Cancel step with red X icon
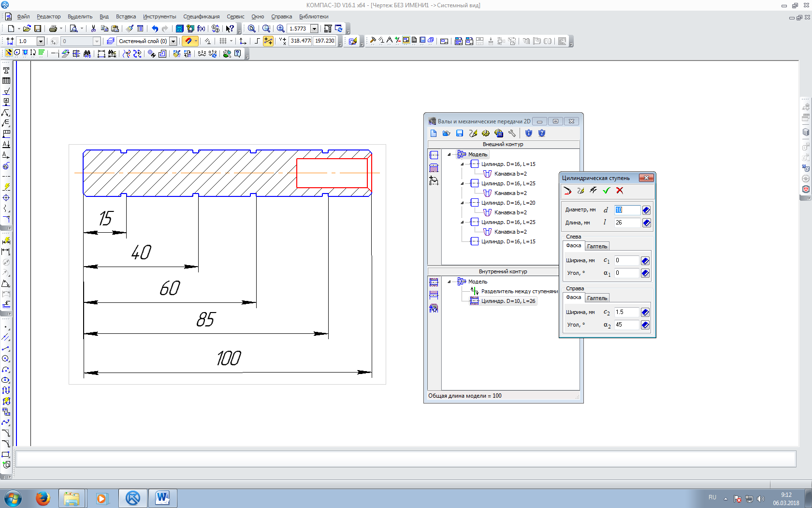 (x=620, y=191)
